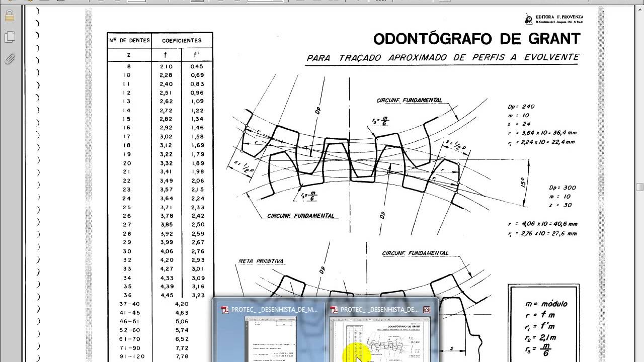Click r = 3,64 x 10 = 36,4 mm
Viewport: 644px width, 362px height.
pyautogui.click(x=542, y=133)
